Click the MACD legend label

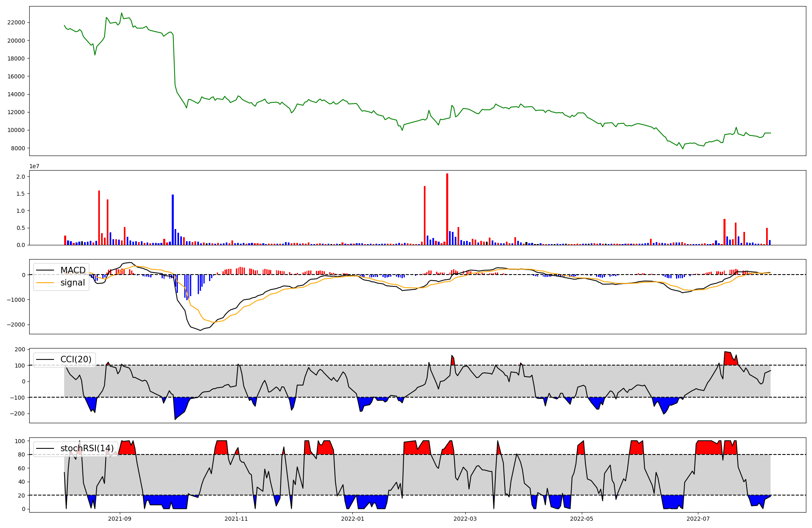pyautogui.click(x=73, y=270)
